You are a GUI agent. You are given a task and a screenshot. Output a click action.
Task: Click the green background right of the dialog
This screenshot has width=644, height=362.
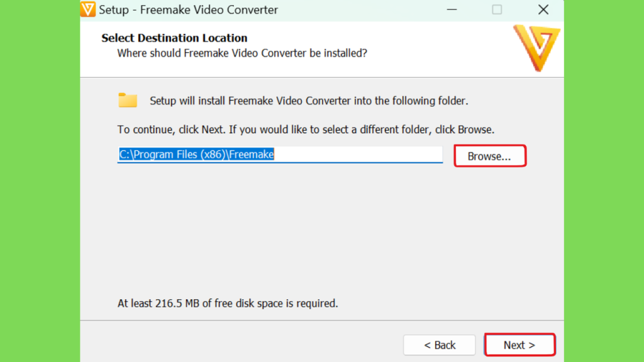pyautogui.click(x=604, y=181)
